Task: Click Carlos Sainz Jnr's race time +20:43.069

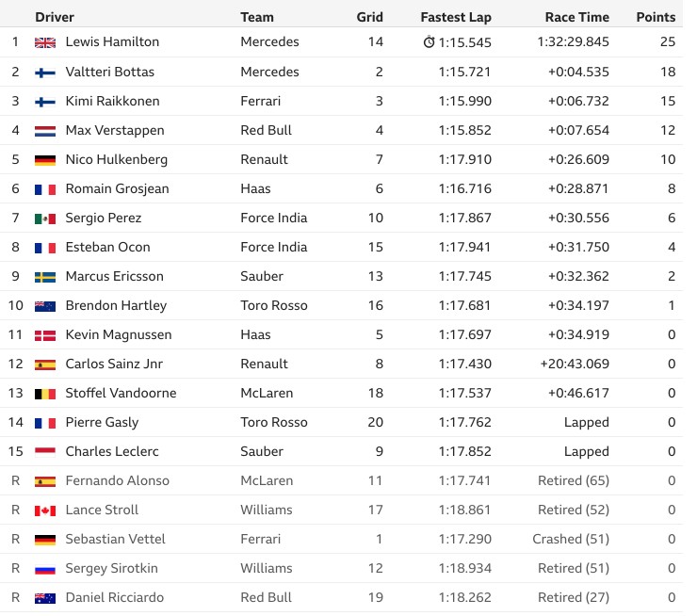Action: (x=575, y=364)
